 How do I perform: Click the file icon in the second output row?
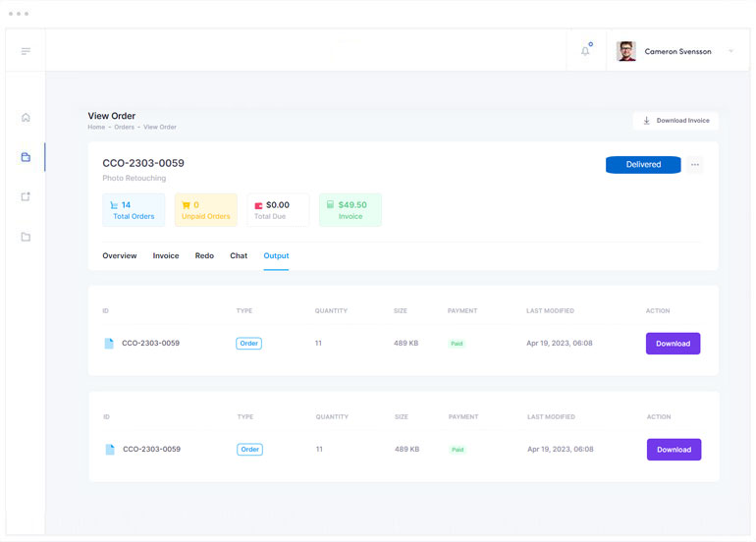pos(110,450)
